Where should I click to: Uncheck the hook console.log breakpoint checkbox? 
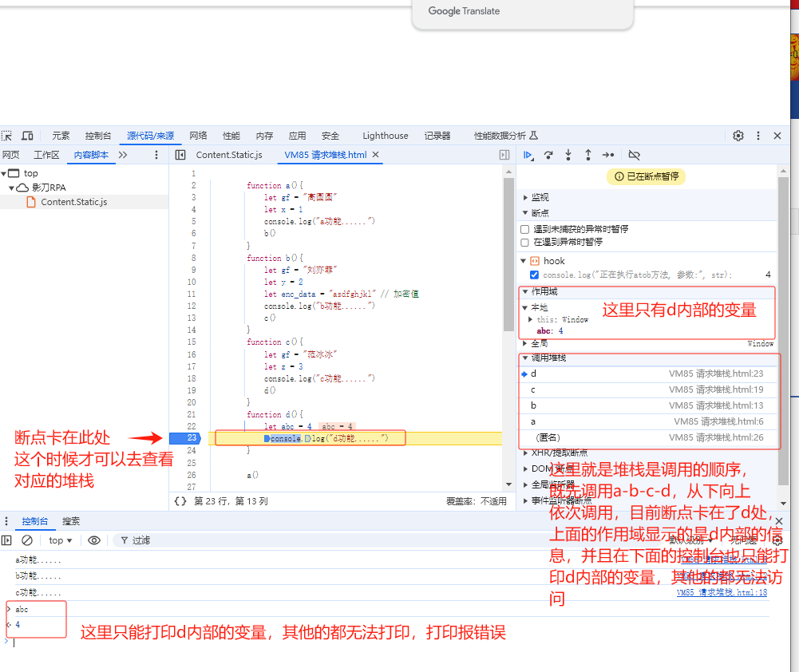click(x=534, y=275)
